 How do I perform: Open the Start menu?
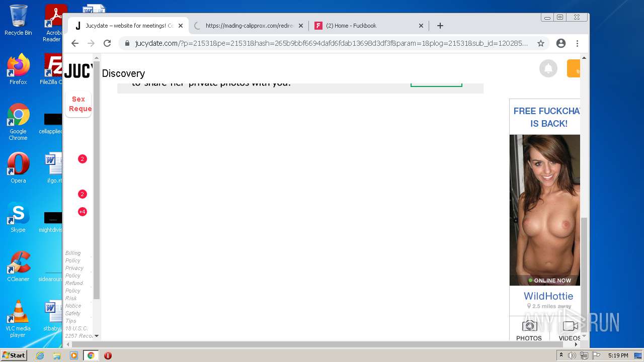[14, 355]
